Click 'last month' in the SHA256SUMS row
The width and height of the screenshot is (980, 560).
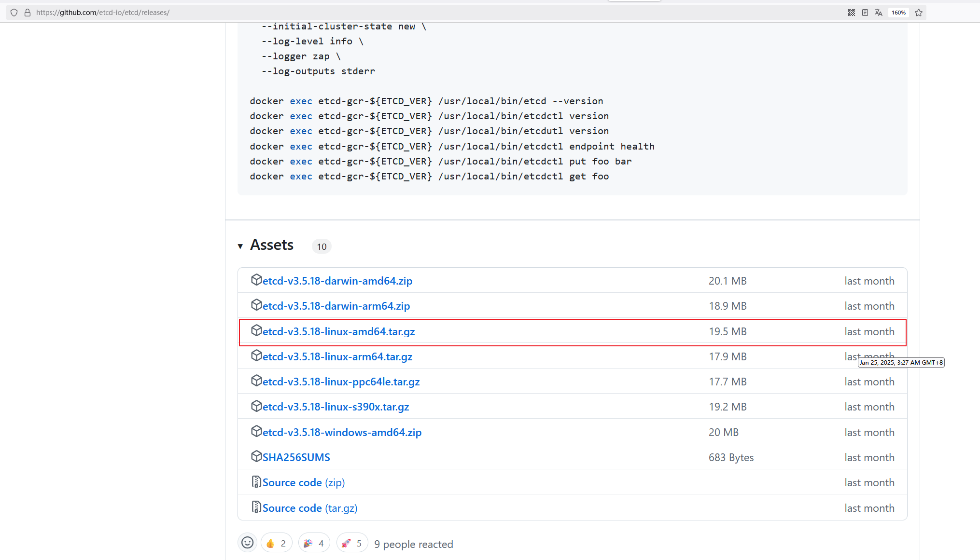point(869,457)
